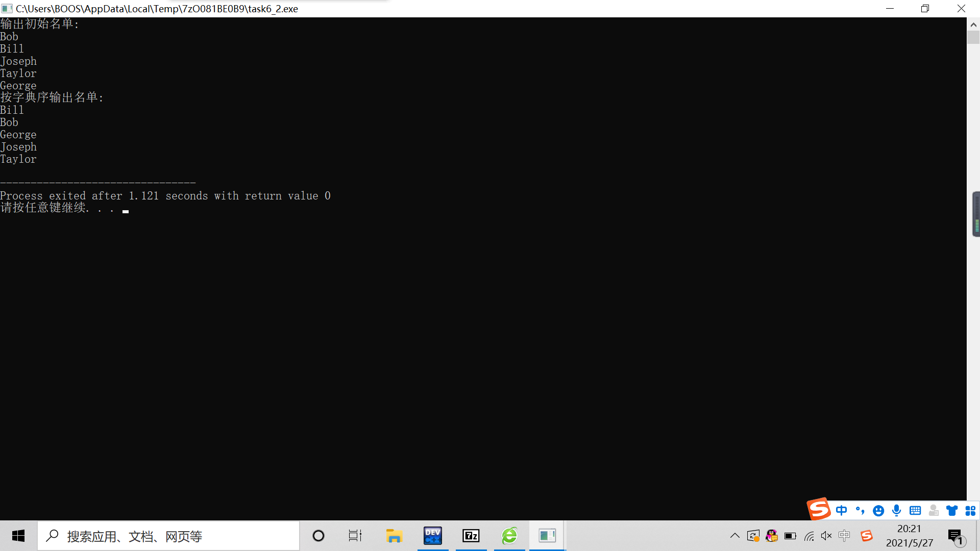980x551 pixels.
Task: Select the virtual desktop icon in taskbar
Action: 355,536
